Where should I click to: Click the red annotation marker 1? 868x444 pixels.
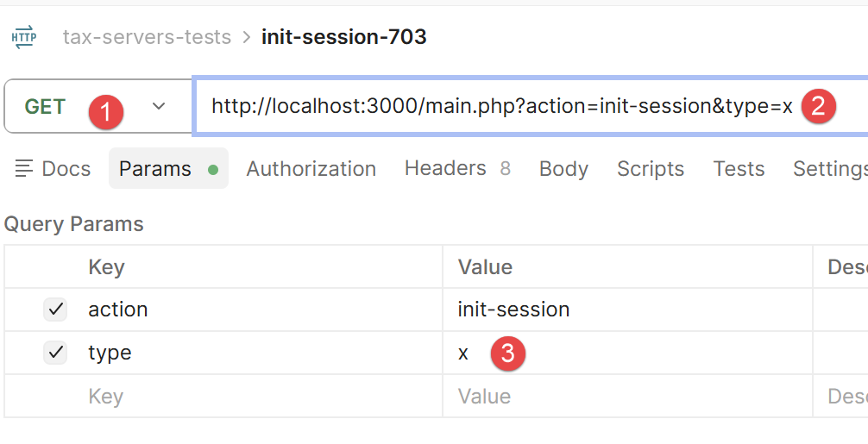pyautogui.click(x=106, y=112)
